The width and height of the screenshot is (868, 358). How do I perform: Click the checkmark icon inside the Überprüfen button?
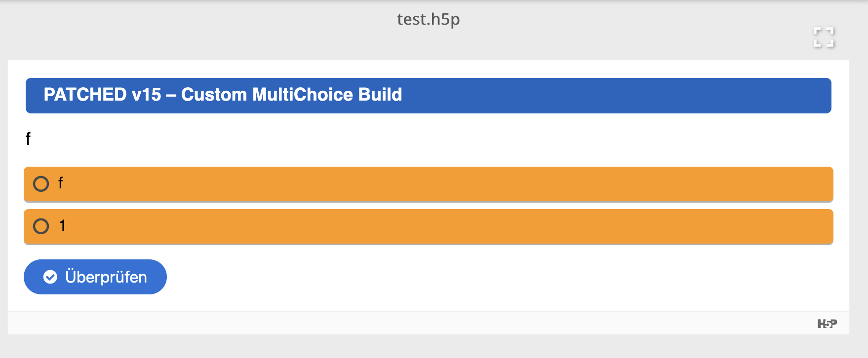[x=50, y=277]
